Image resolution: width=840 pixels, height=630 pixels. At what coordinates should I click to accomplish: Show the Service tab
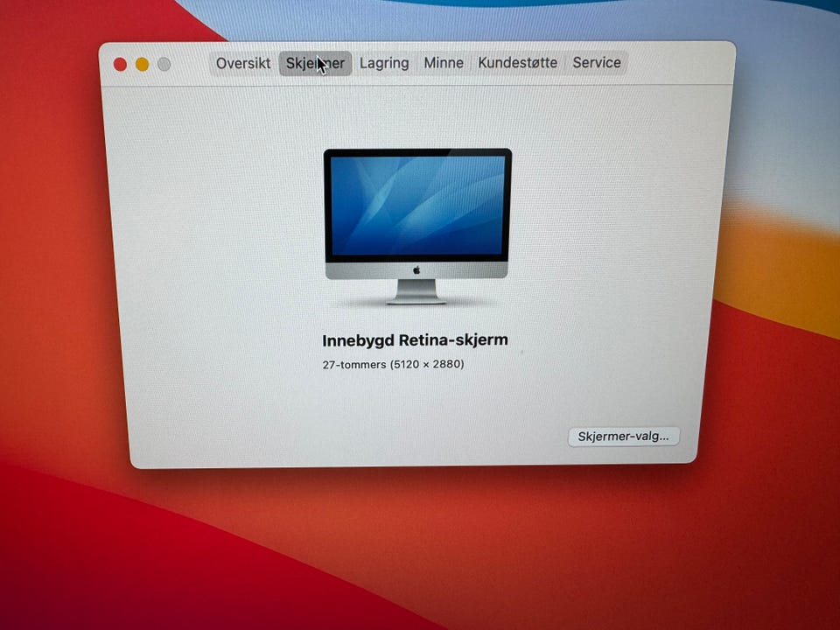[x=596, y=62]
